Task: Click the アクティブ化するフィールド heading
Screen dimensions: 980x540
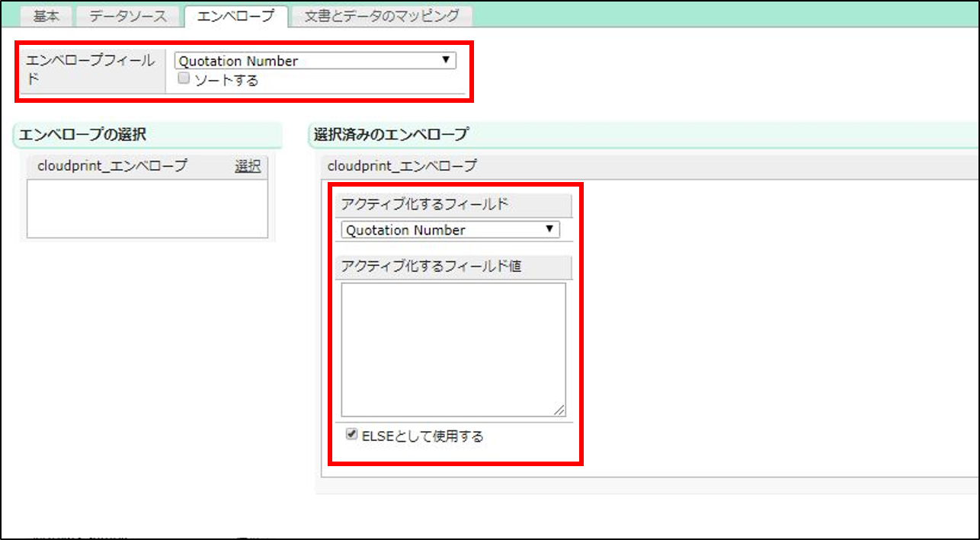Action: click(x=424, y=204)
